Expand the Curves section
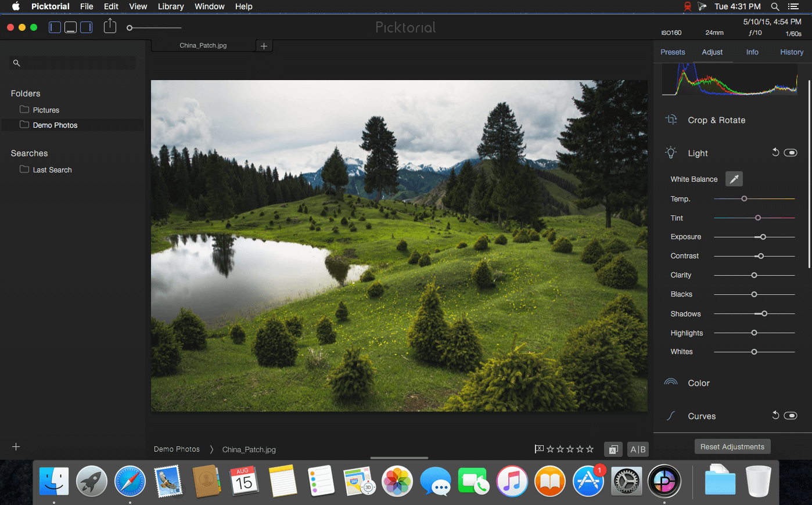 tap(702, 416)
